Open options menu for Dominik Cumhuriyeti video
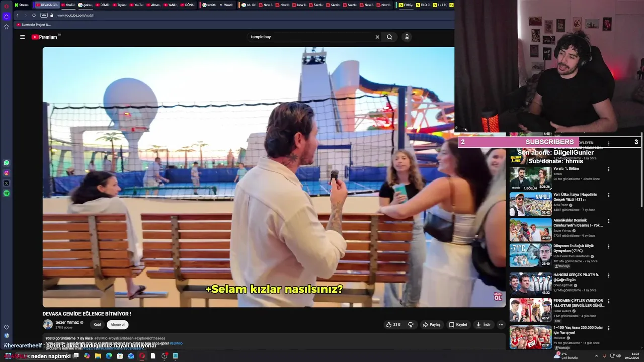The image size is (644, 362). click(x=609, y=221)
